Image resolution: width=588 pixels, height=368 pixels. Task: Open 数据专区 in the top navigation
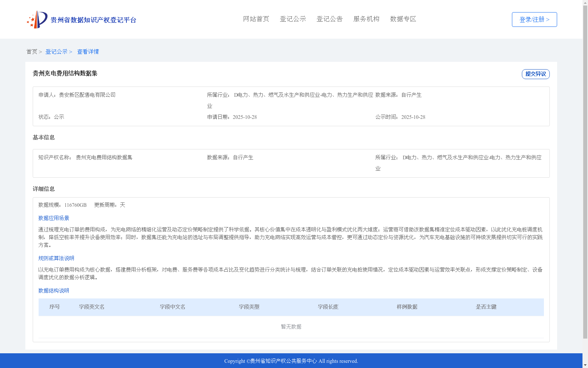[x=403, y=19]
